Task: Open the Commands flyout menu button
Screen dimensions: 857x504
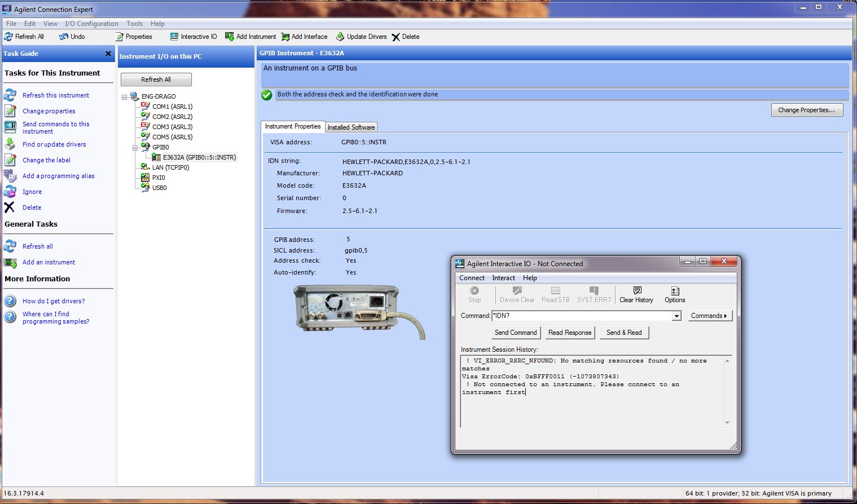Action: [710, 316]
